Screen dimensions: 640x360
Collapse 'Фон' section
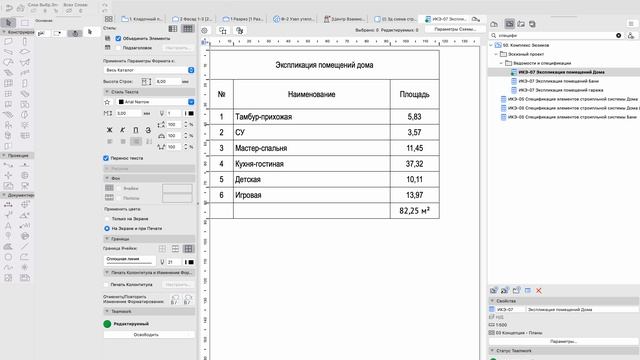107,178
